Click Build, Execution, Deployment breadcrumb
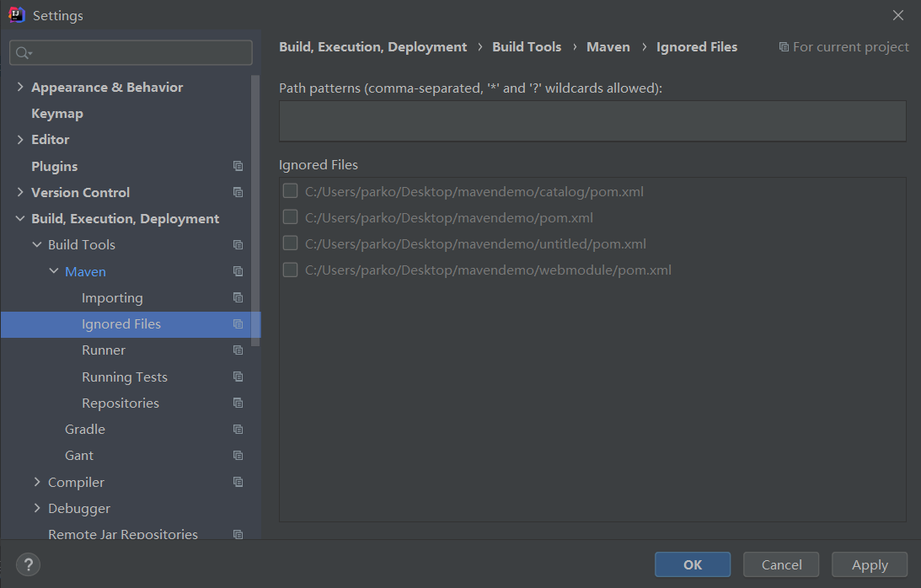 pos(373,47)
